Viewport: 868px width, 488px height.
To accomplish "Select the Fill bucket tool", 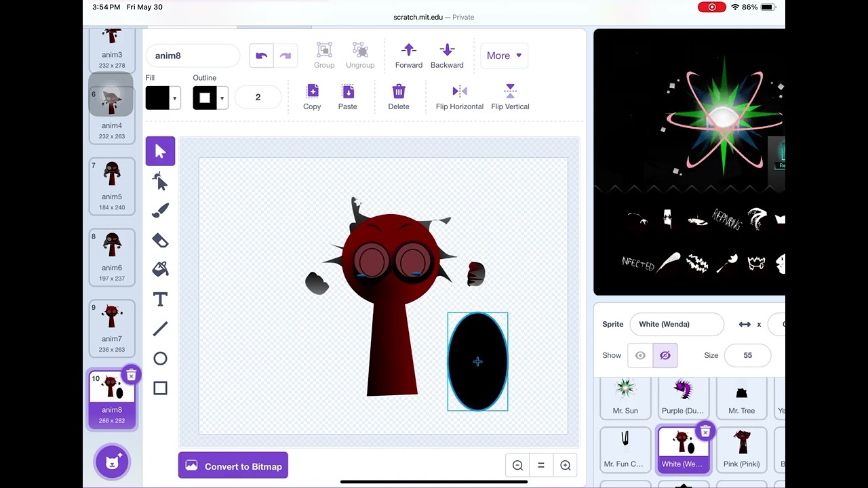I will pyautogui.click(x=160, y=269).
